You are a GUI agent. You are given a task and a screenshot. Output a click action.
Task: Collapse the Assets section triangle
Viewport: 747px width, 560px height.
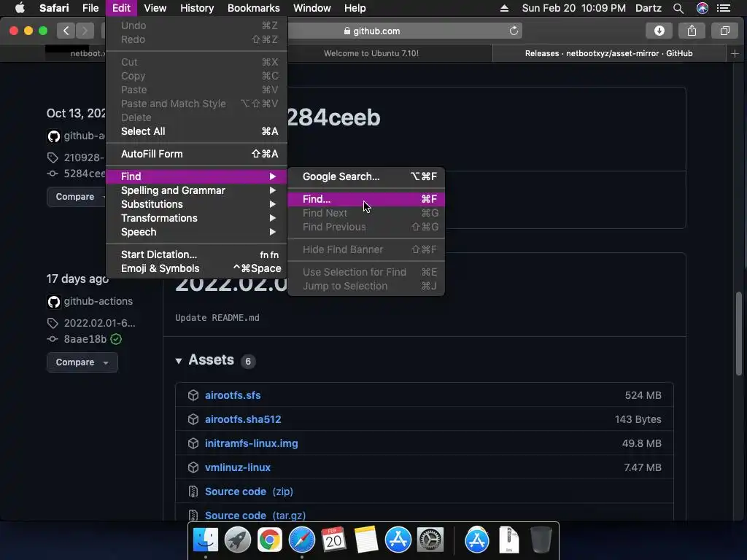[179, 361]
